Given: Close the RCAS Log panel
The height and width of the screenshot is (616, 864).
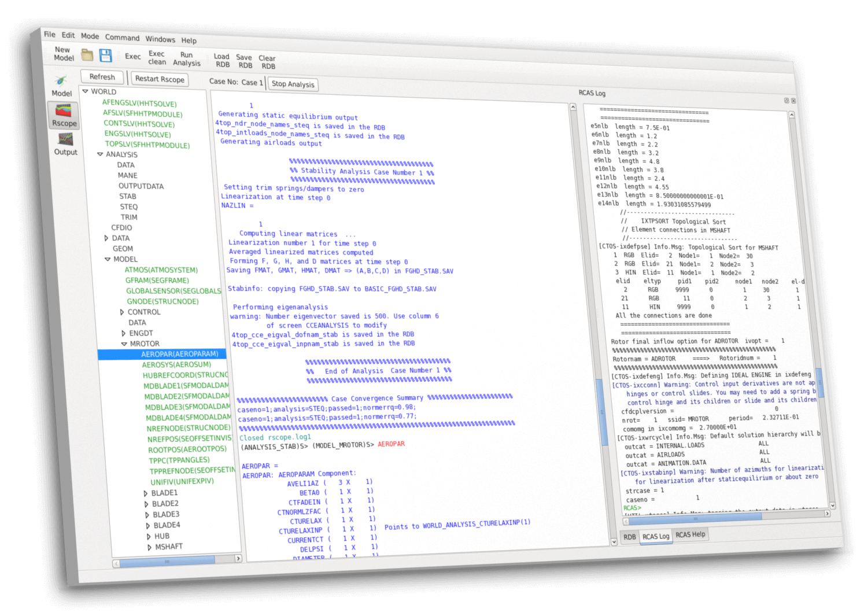Looking at the screenshot, I should click(793, 101).
